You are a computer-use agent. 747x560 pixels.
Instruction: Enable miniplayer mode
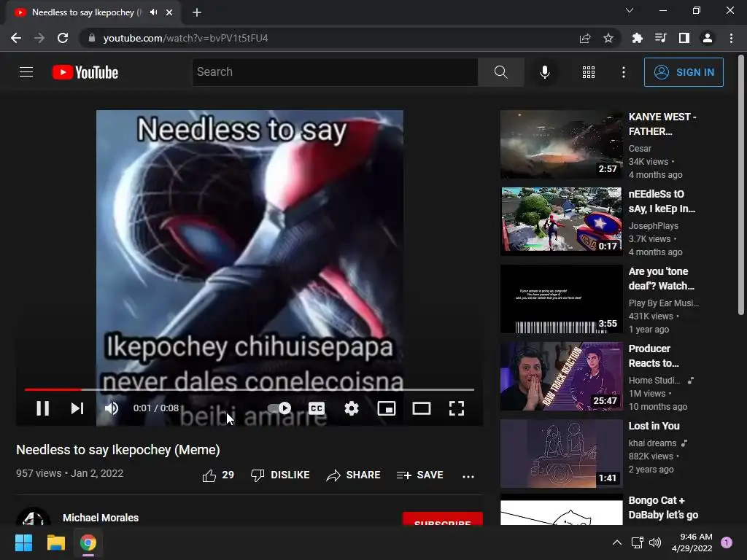point(387,408)
